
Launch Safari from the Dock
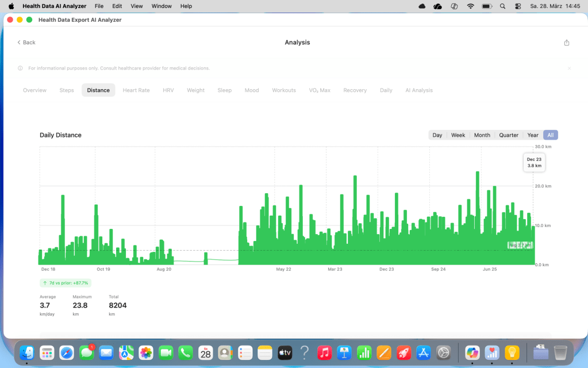tap(67, 352)
